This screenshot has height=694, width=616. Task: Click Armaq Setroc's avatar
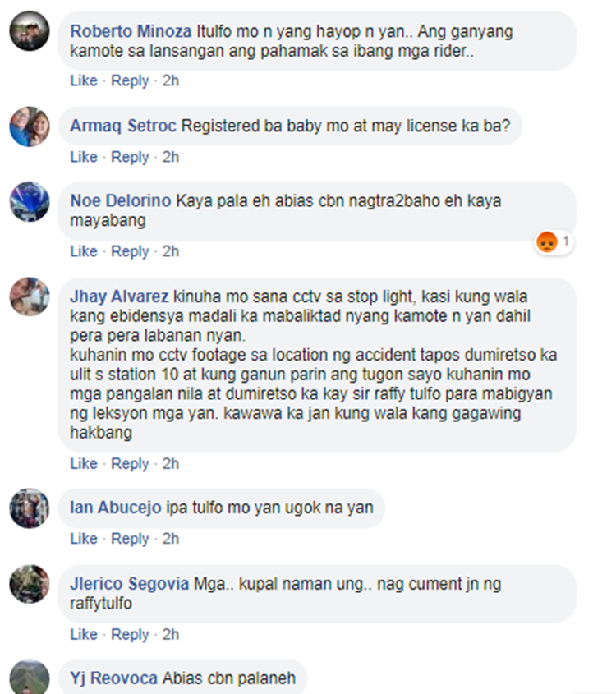[30, 126]
